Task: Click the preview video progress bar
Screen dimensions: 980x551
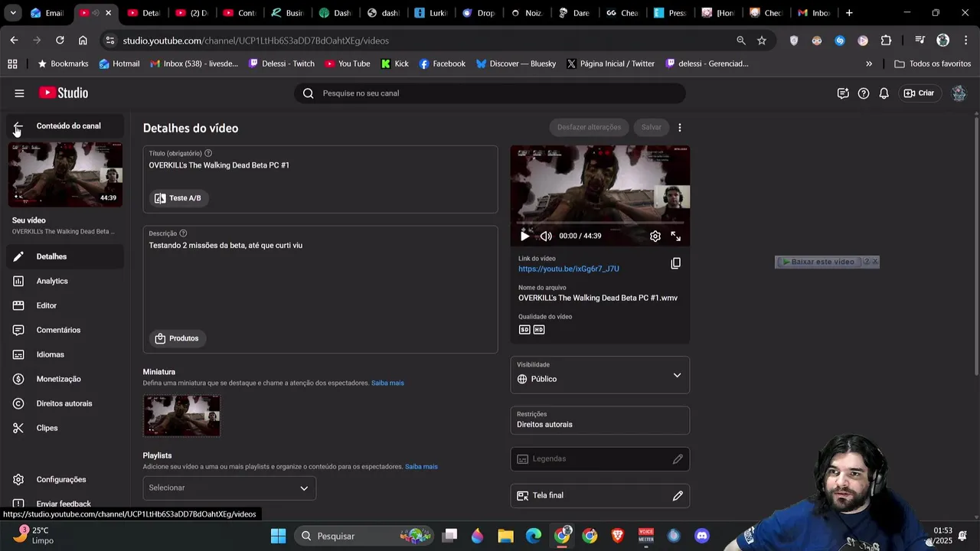Action: tap(600, 223)
